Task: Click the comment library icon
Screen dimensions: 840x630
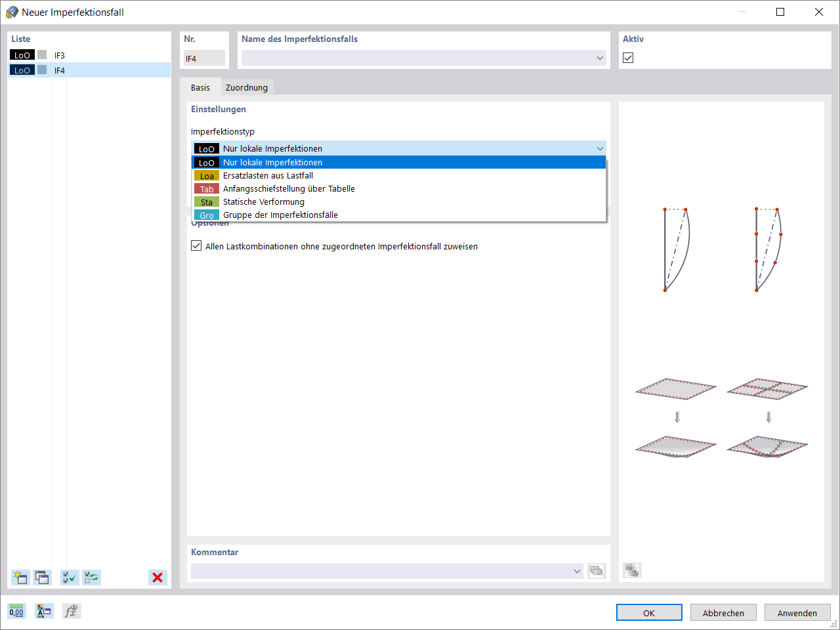Action: pyautogui.click(x=596, y=571)
